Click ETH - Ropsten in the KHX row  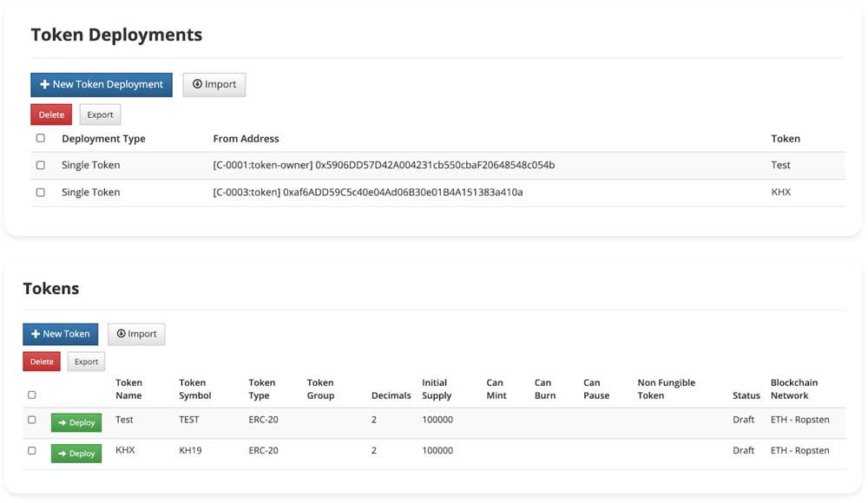tap(800, 450)
